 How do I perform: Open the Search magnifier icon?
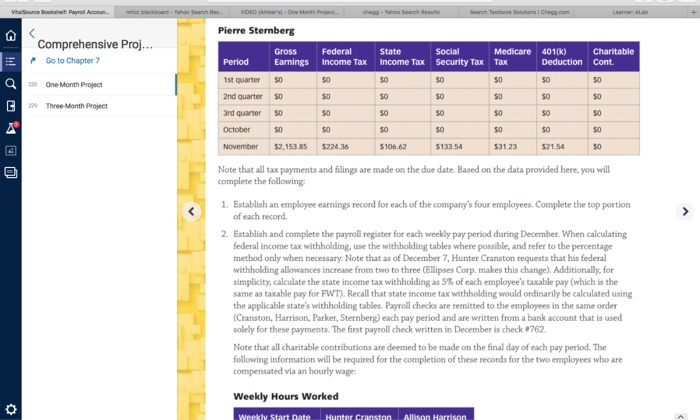click(11, 83)
